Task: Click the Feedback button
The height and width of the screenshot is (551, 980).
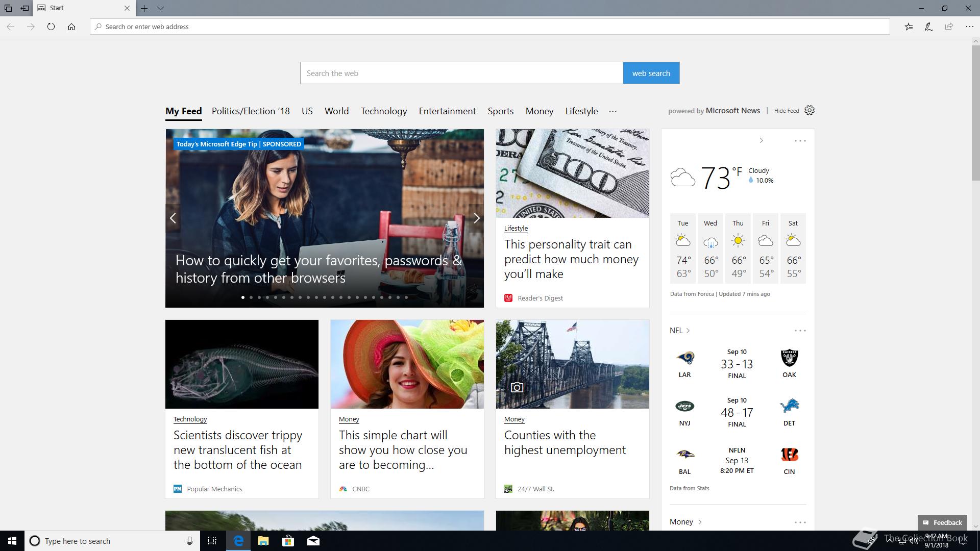Action: click(x=942, y=522)
